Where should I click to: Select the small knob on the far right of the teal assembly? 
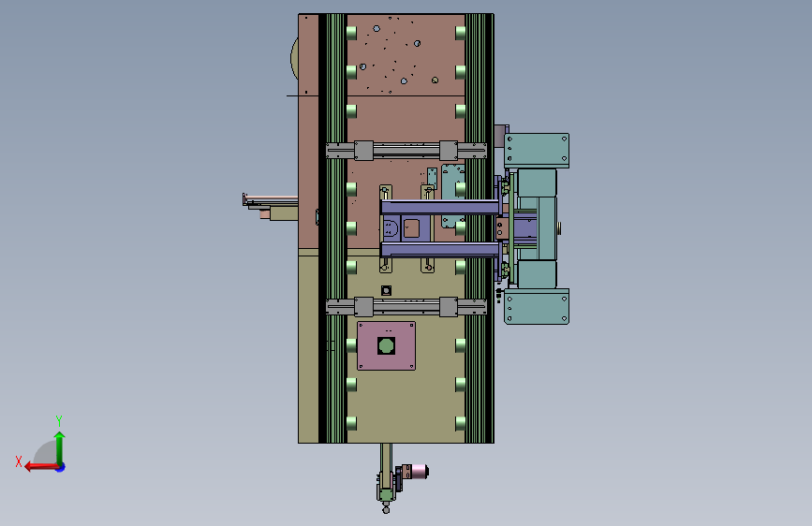559,228
